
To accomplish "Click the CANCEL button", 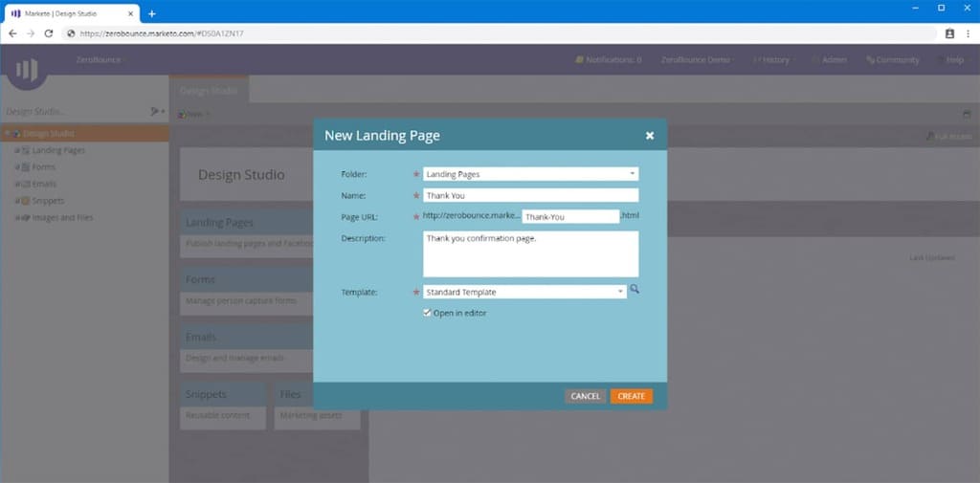I will pyautogui.click(x=585, y=396).
